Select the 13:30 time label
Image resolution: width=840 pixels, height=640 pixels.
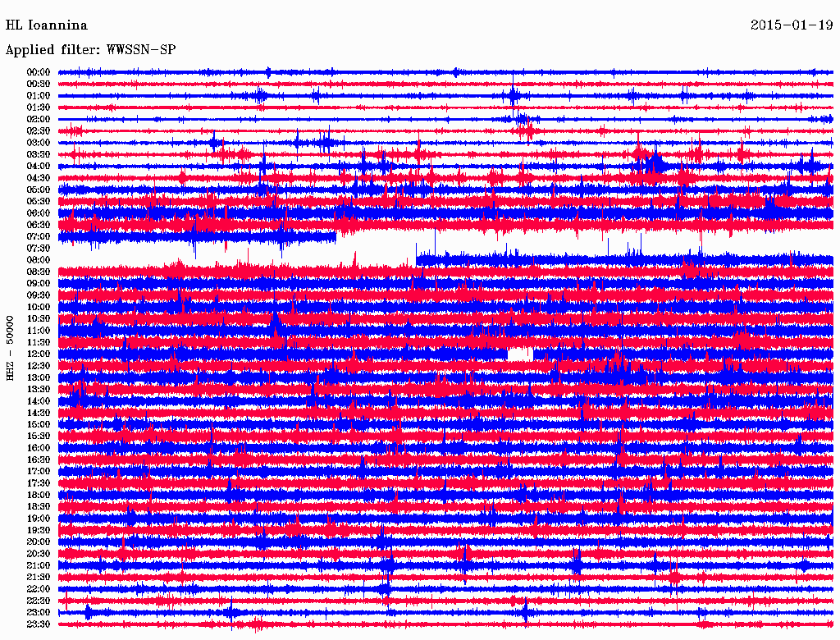pos(39,389)
